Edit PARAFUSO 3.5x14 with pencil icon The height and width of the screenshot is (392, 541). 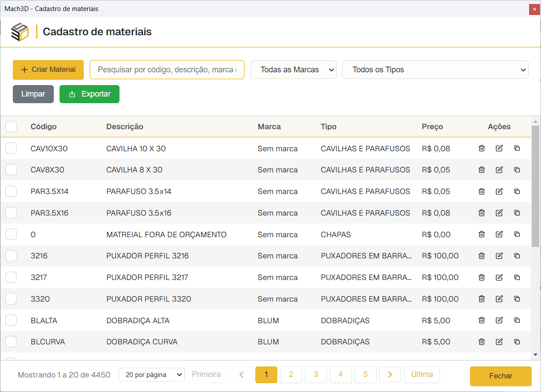coord(499,191)
